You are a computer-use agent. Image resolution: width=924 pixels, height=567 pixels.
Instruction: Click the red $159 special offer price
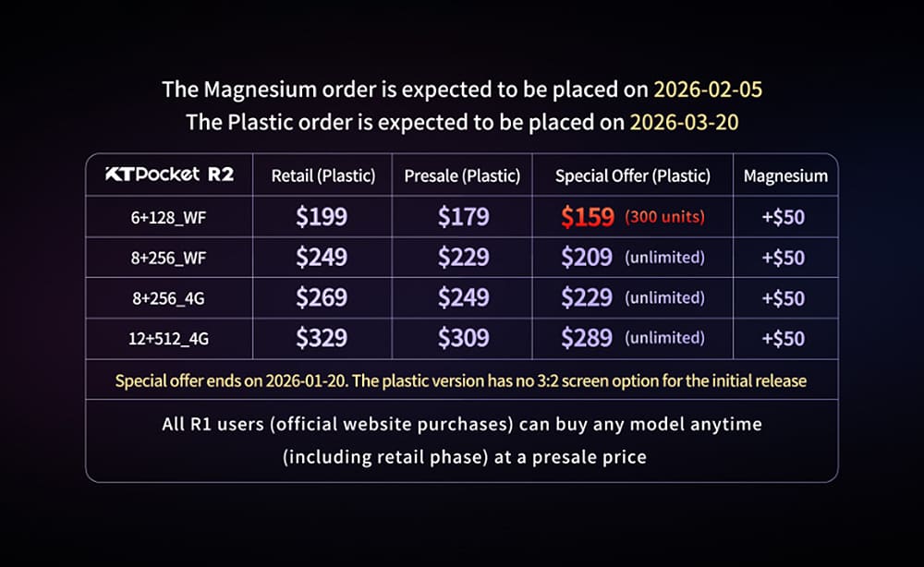pyautogui.click(x=587, y=217)
